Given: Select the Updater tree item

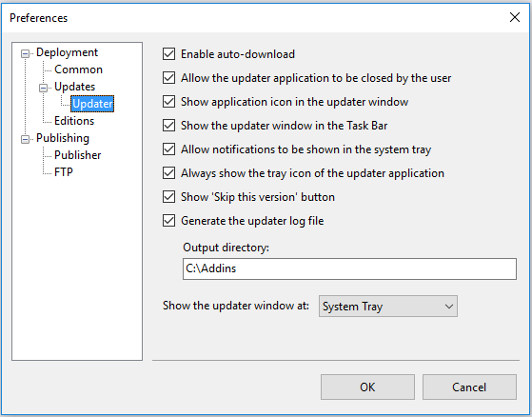Looking at the screenshot, I should [x=92, y=104].
